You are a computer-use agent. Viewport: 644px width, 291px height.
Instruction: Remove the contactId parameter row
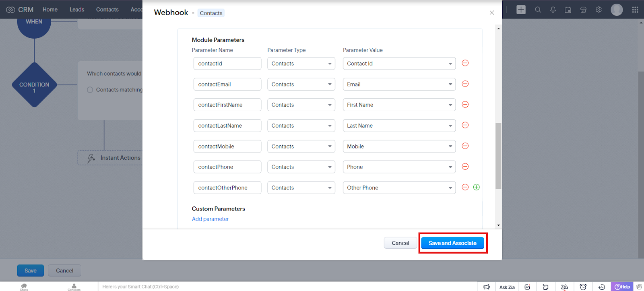point(465,63)
